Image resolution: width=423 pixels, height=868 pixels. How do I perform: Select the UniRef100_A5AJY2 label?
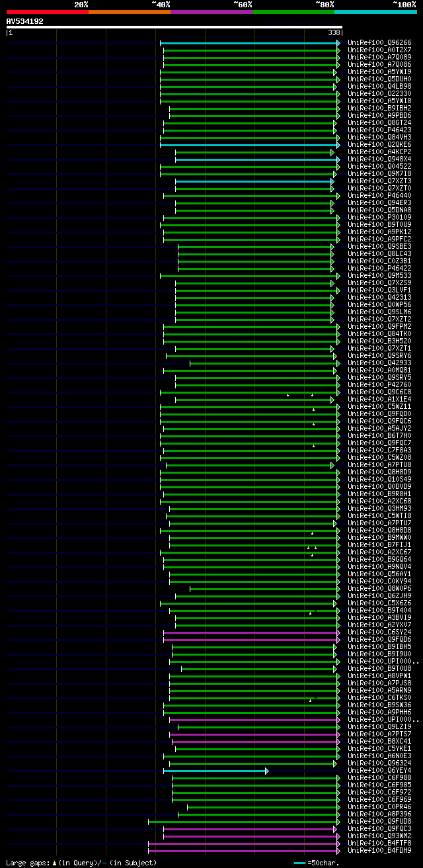point(379,429)
